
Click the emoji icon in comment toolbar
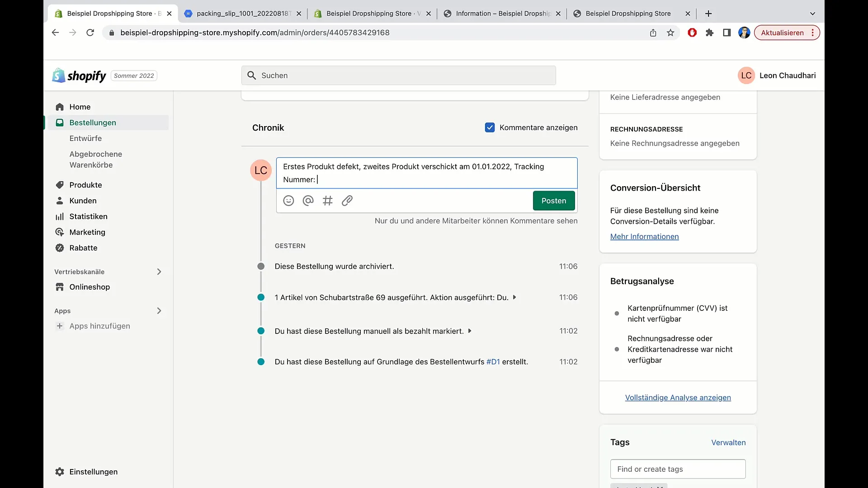[288, 200]
